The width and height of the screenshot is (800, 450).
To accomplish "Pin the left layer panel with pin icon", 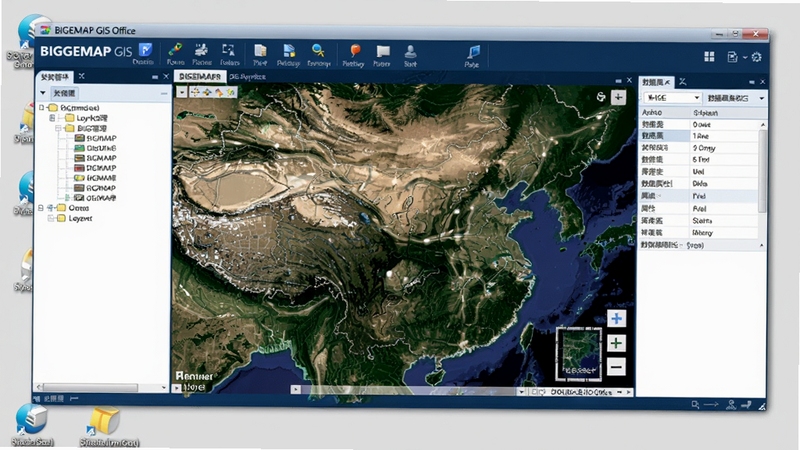I will [x=82, y=77].
